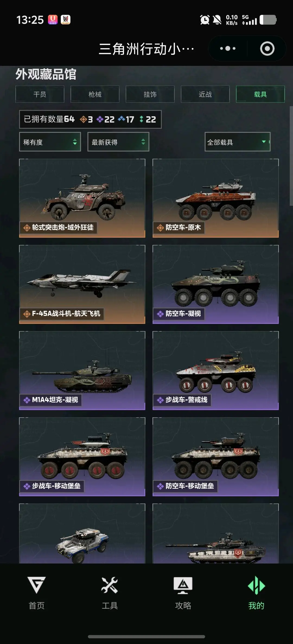Expand the 稀有度 sort dropdown
The width and height of the screenshot is (293, 644).
coord(50,142)
